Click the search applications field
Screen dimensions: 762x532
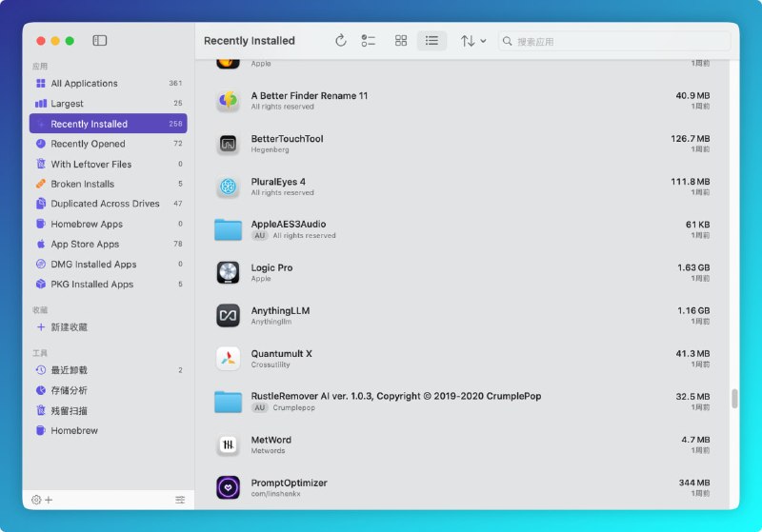(614, 41)
